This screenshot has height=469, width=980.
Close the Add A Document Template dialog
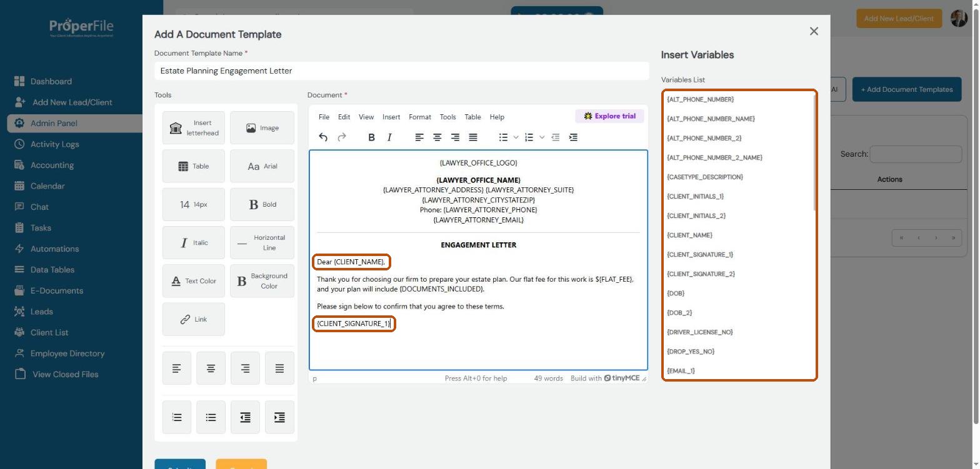(814, 31)
